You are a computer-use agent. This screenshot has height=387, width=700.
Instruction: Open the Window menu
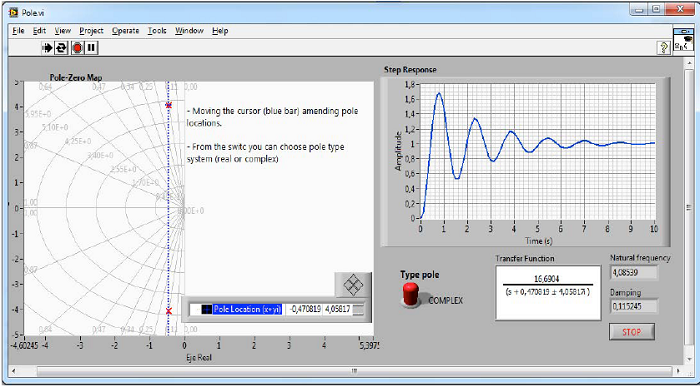189,31
